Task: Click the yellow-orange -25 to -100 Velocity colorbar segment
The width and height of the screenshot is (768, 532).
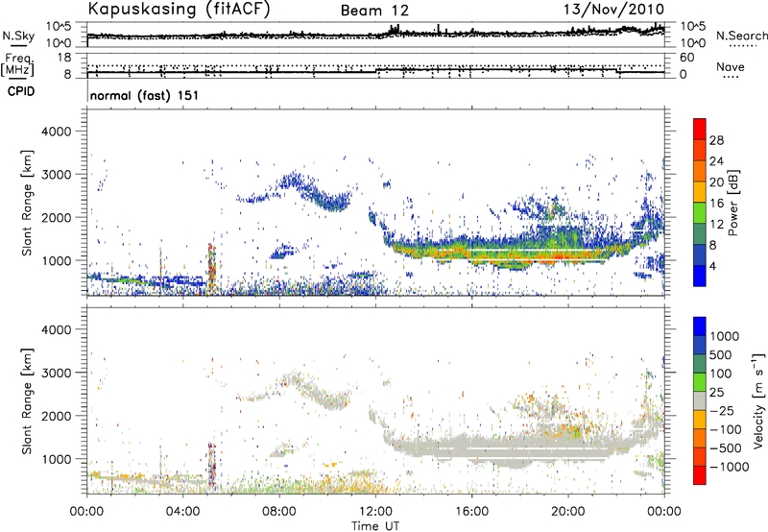Action: (700, 420)
